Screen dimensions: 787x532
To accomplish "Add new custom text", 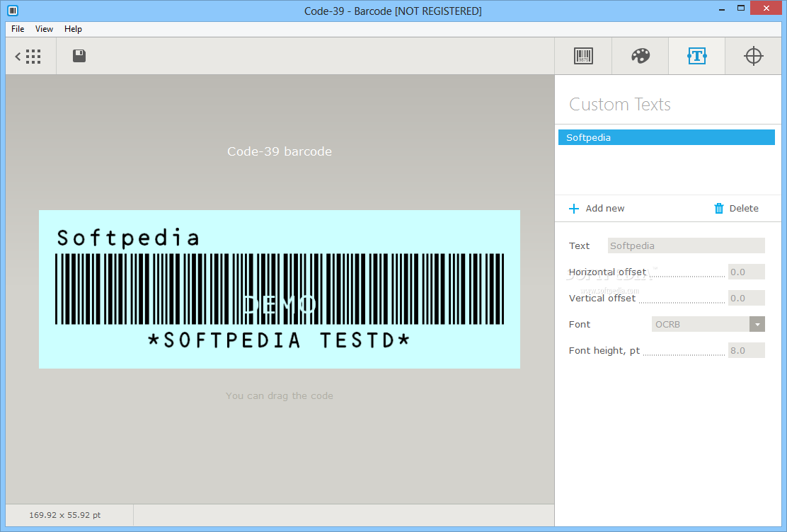I will click(x=597, y=208).
